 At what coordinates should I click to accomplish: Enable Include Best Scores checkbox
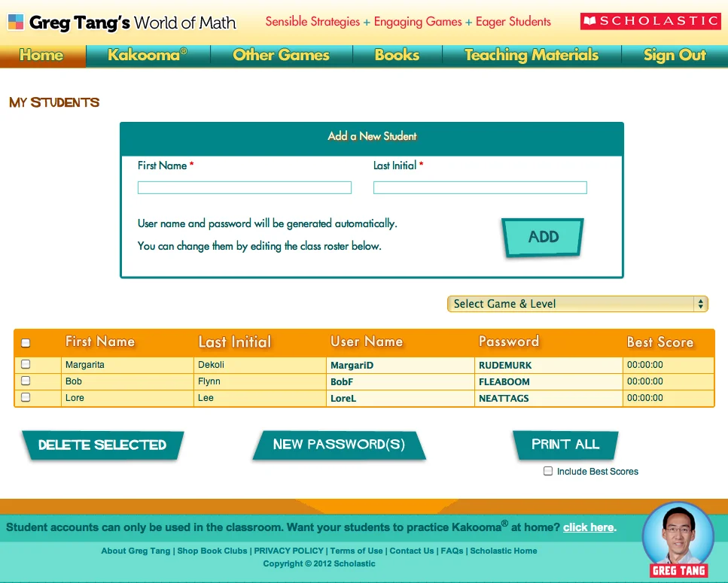[548, 471]
